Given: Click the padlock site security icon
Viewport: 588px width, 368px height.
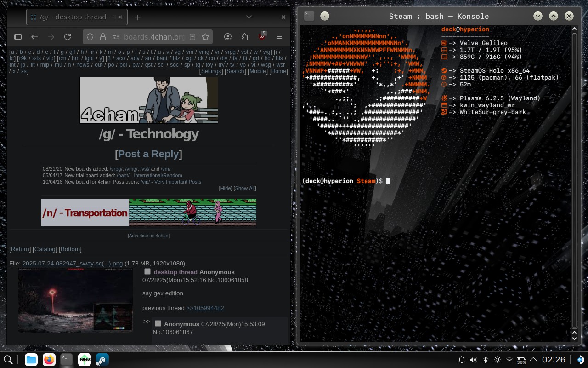Looking at the screenshot, I should point(103,37).
